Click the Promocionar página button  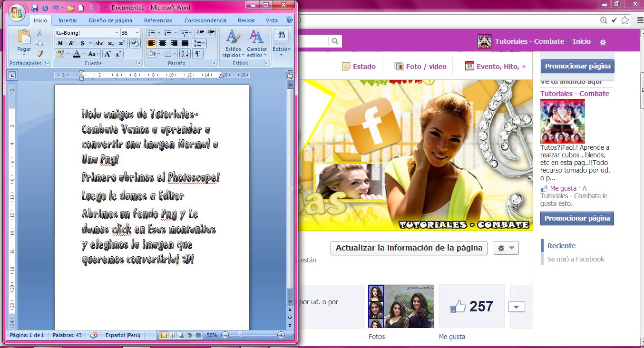(577, 66)
